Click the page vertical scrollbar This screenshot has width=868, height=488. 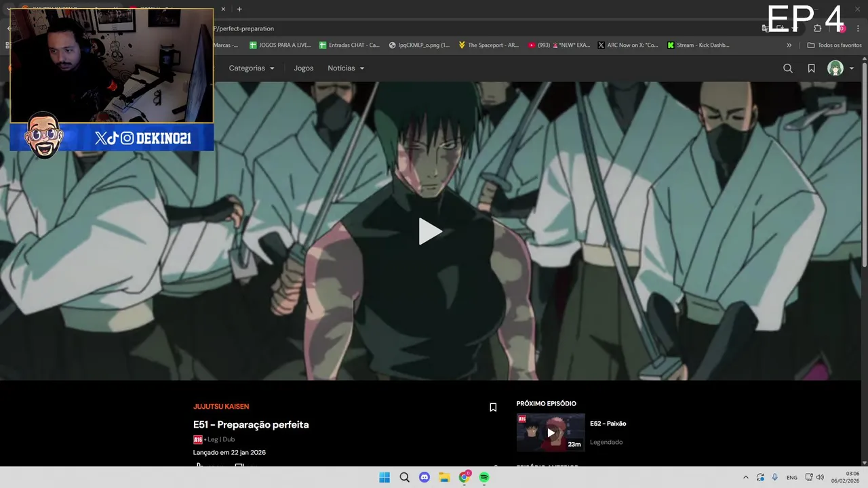coord(864,165)
